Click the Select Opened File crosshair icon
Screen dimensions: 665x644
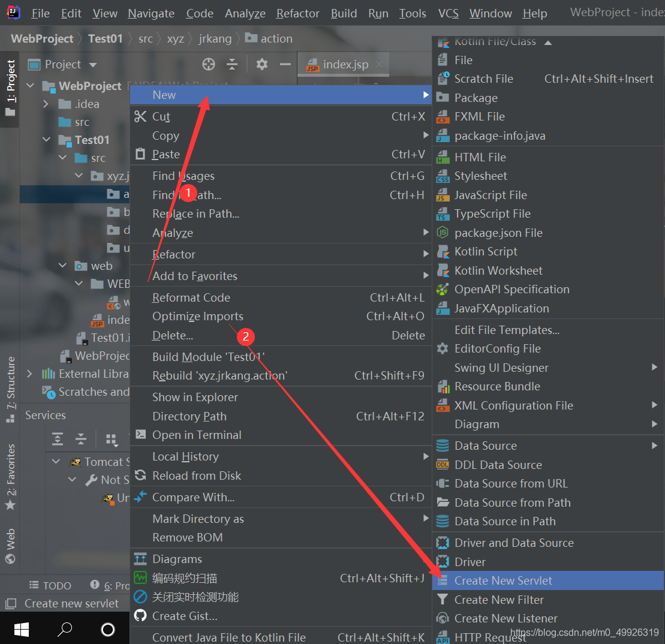pos(208,64)
